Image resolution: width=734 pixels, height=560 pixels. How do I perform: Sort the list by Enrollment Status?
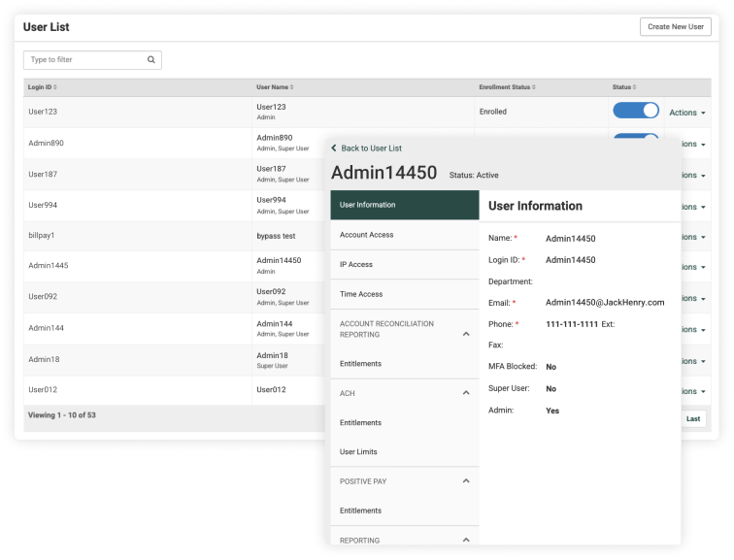click(x=534, y=87)
